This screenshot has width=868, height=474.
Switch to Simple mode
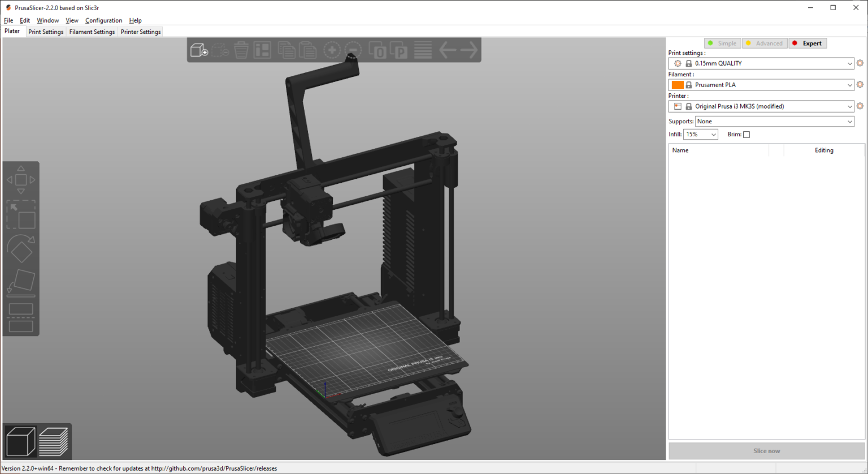722,43
